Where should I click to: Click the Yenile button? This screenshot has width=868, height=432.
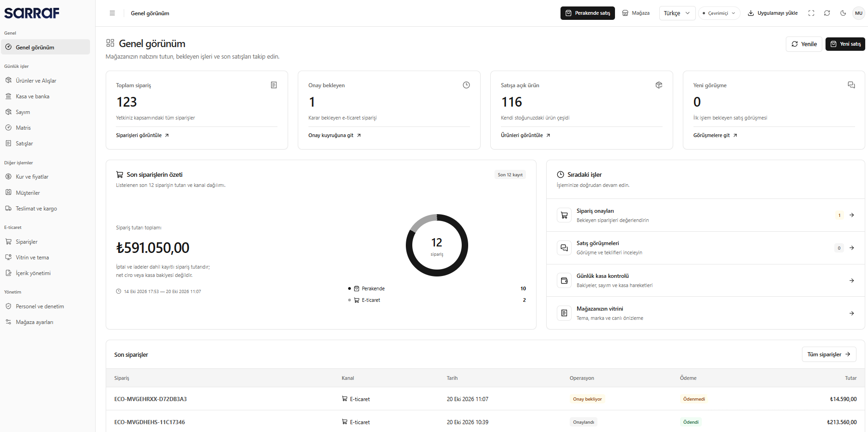tap(804, 44)
